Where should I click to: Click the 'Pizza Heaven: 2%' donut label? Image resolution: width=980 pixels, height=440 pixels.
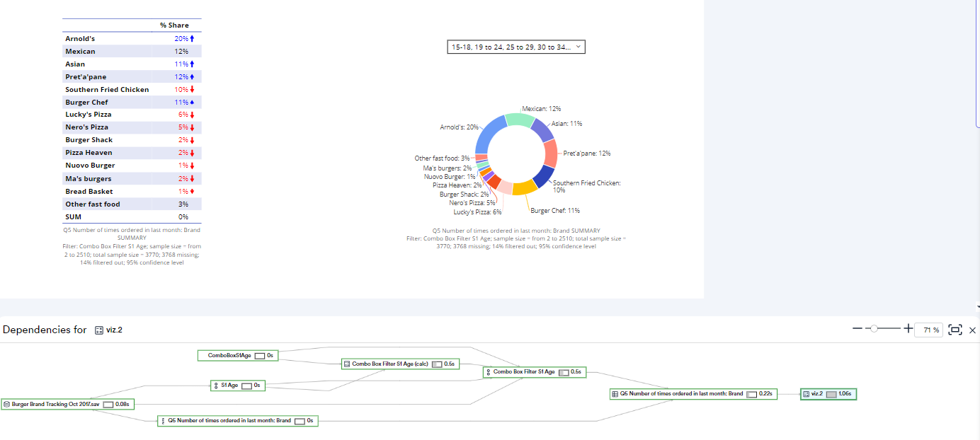click(457, 185)
